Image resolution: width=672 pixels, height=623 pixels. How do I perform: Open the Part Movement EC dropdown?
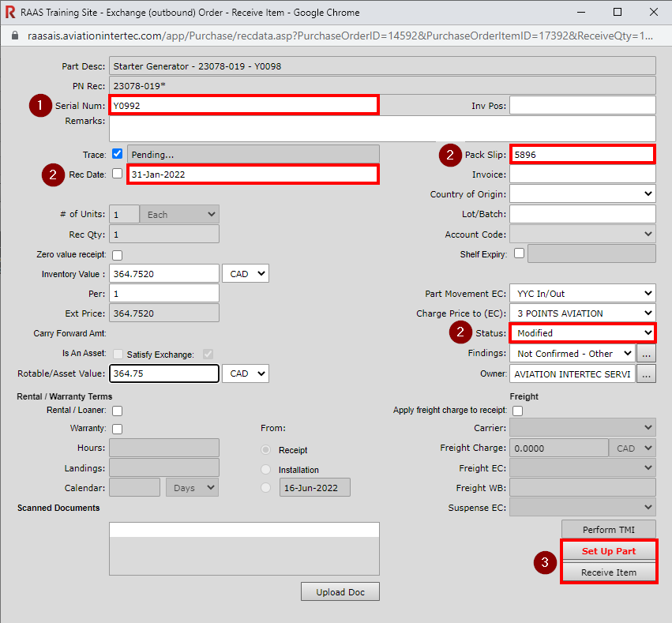pos(582,293)
